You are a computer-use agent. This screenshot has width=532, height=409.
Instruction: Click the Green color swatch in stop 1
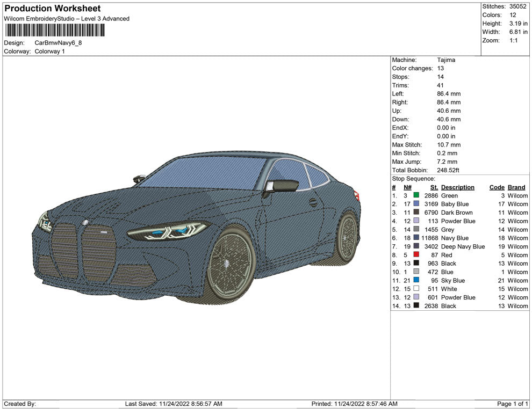click(416, 196)
